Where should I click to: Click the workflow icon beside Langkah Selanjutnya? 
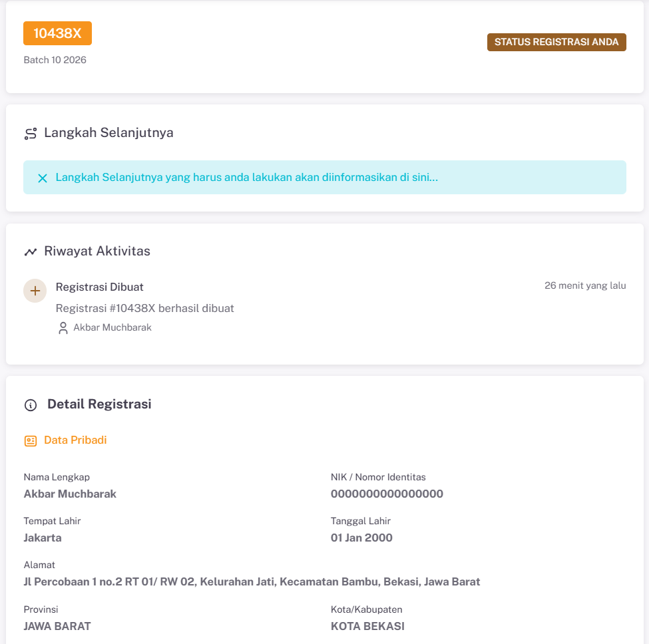click(x=31, y=132)
